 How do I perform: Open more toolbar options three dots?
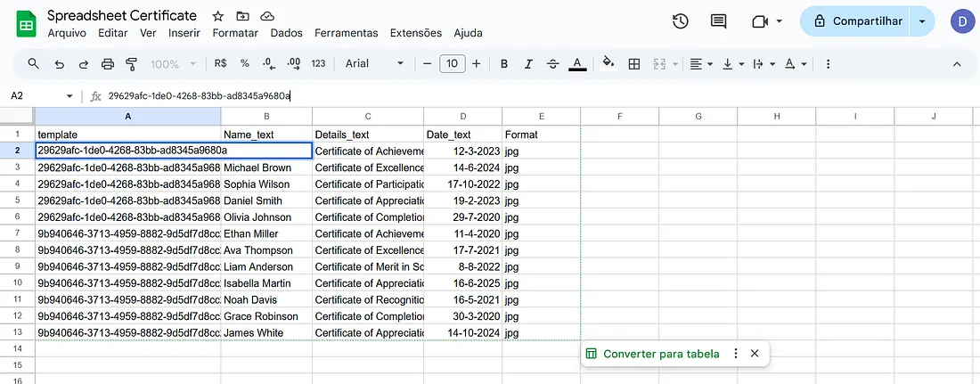829,64
